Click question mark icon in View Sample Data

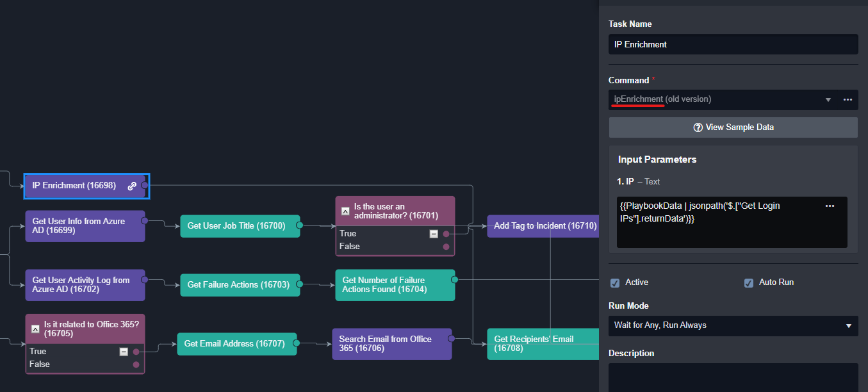[x=698, y=127]
